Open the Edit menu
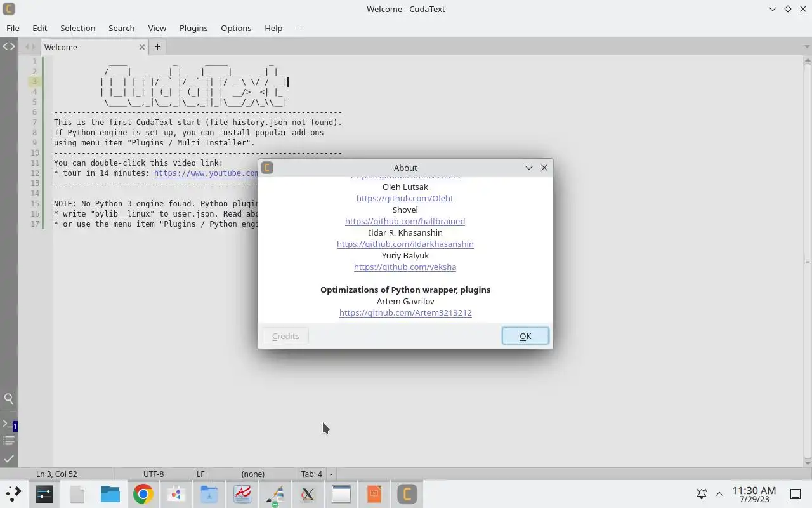 (x=40, y=28)
